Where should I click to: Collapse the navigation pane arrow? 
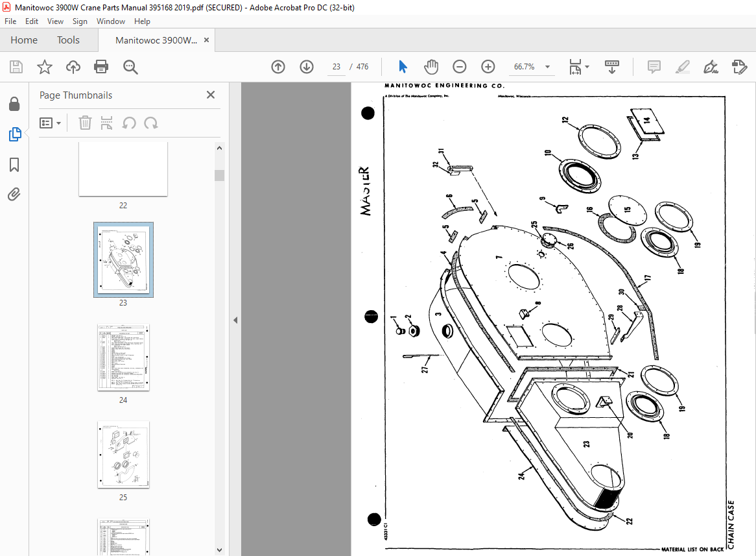tap(235, 320)
